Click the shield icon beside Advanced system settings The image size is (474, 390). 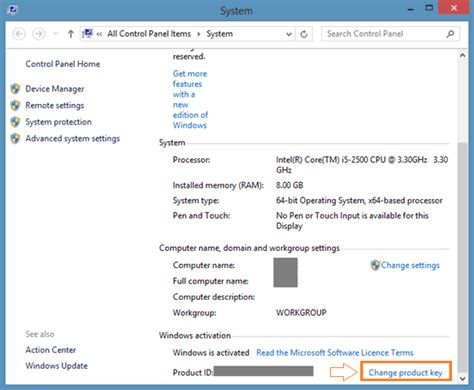[x=15, y=138]
